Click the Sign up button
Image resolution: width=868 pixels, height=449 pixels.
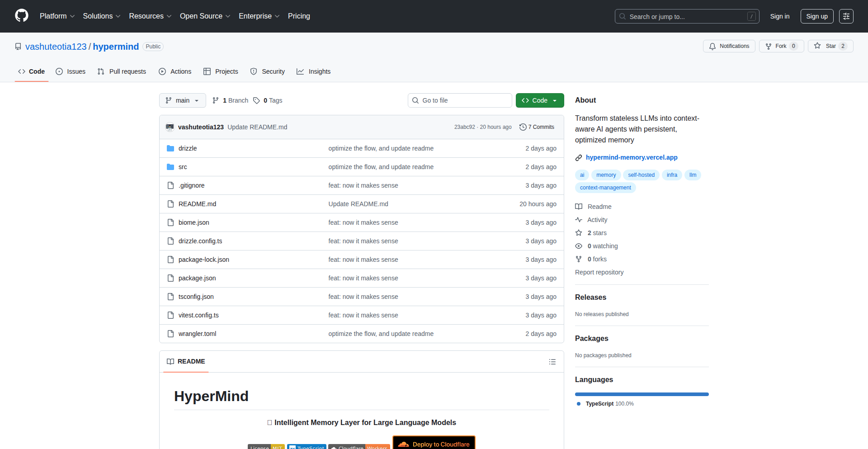click(x=816, y=16)
